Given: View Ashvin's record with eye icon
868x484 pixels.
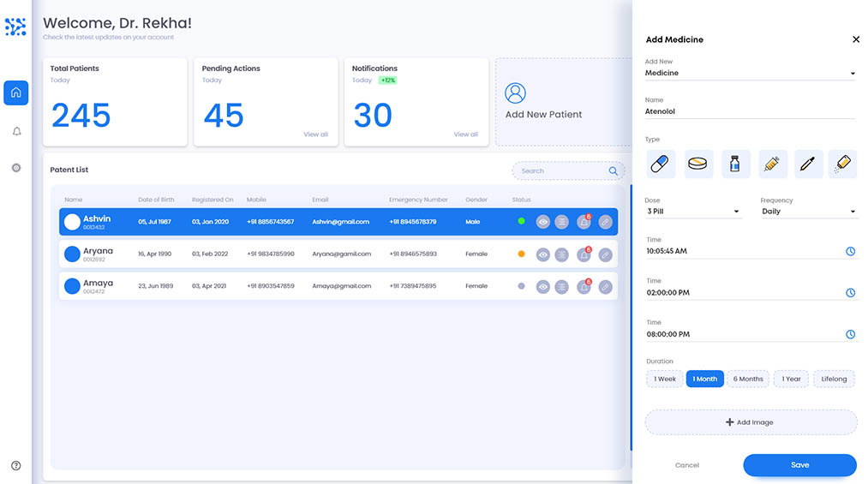Looking at the screenshot, I should [542, 222].
